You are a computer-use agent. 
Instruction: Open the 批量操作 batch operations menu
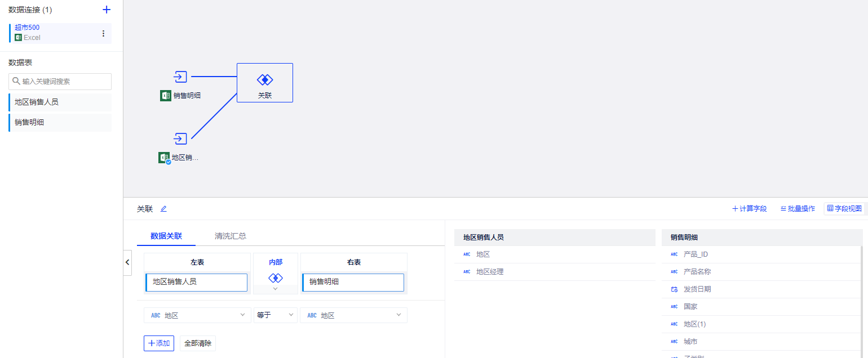pyautogui.click(x=798, y=208)
